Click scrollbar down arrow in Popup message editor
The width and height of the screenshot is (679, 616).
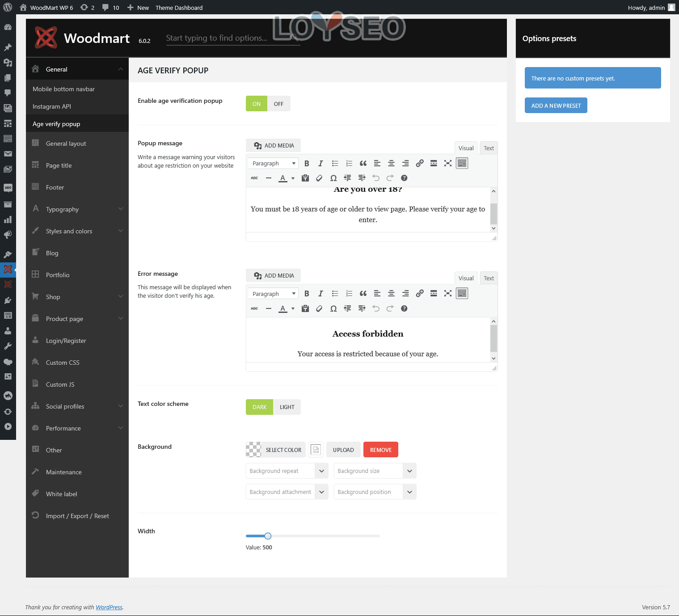point(493,228)
